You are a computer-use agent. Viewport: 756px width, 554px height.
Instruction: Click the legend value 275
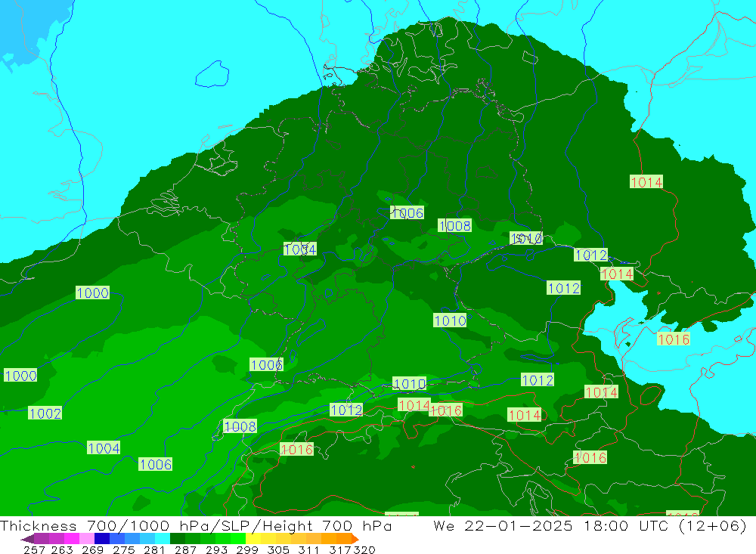point(123,549)
